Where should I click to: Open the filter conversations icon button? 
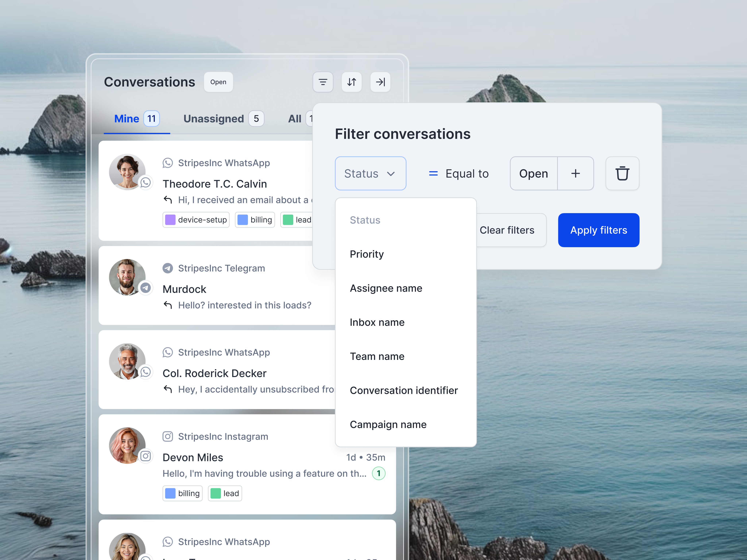[x=323, y=82]
